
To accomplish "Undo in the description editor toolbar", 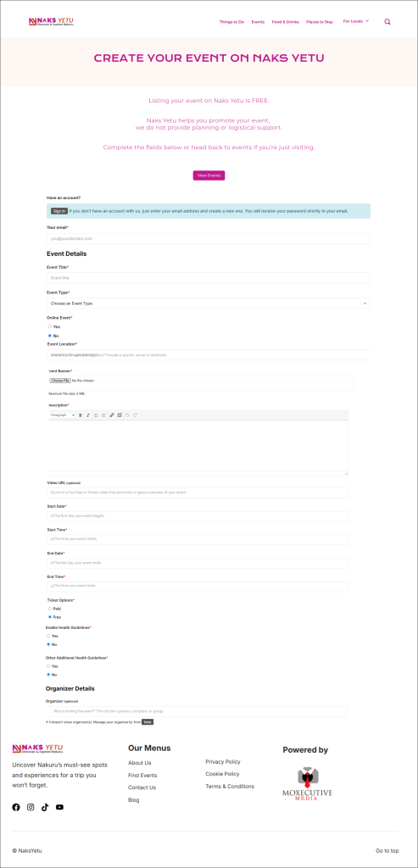I will 127,415.
